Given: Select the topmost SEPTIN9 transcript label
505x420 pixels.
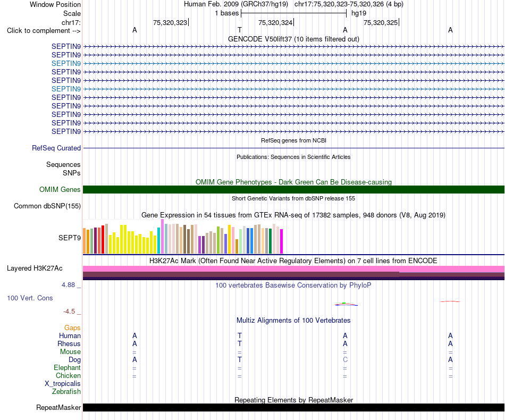Looking at the screenshot, I should pyautogui.click(x=66, y=46).
